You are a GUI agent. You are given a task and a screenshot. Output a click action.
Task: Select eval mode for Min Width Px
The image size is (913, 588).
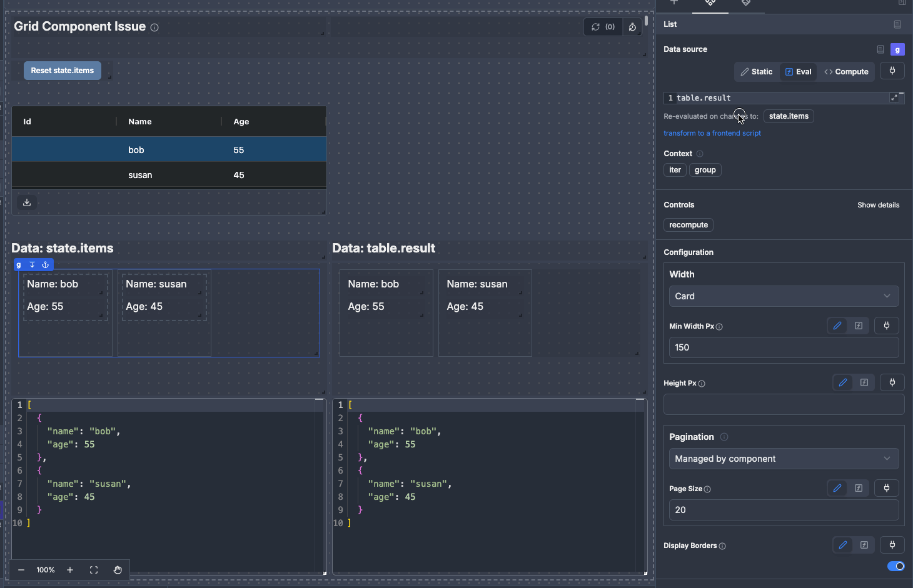(859, 326)
